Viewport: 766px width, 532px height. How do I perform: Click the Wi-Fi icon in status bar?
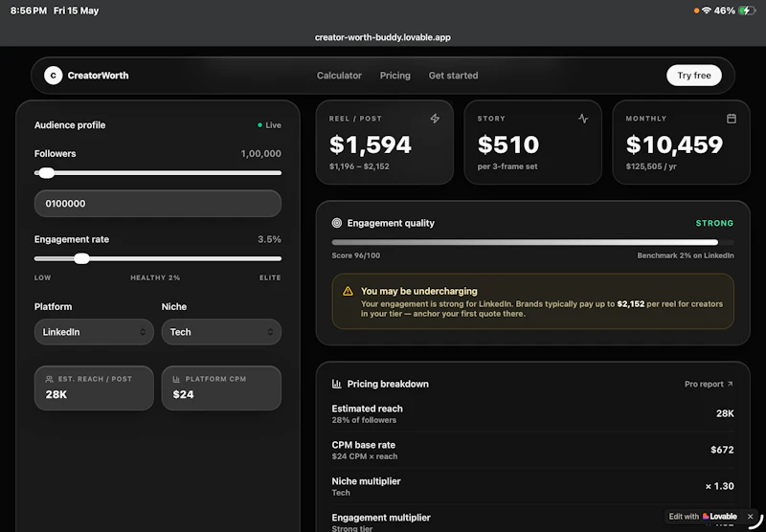coord(706,11)
